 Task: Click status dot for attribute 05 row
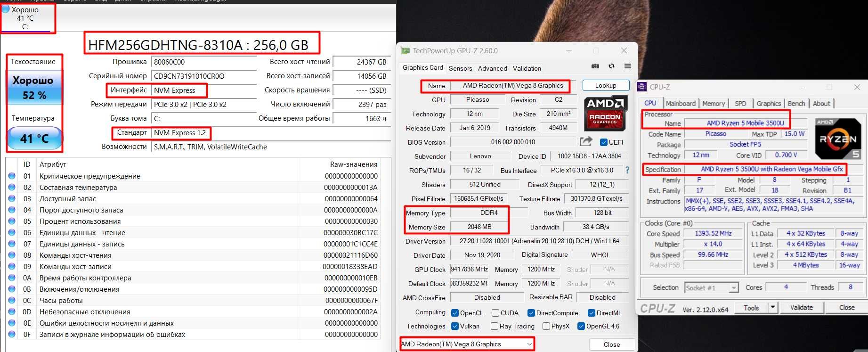12,221
